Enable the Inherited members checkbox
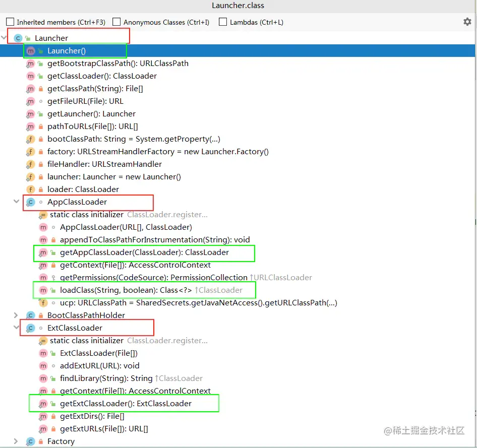Viewport: 477px width, 448px height. tap(10, 22)
